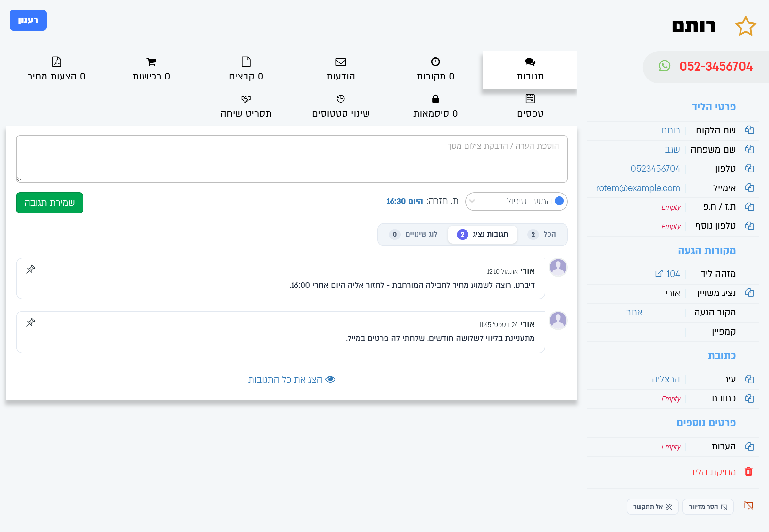
Task: Show all comments via הצג את כל התגובות
Action: tap(292, 379)
